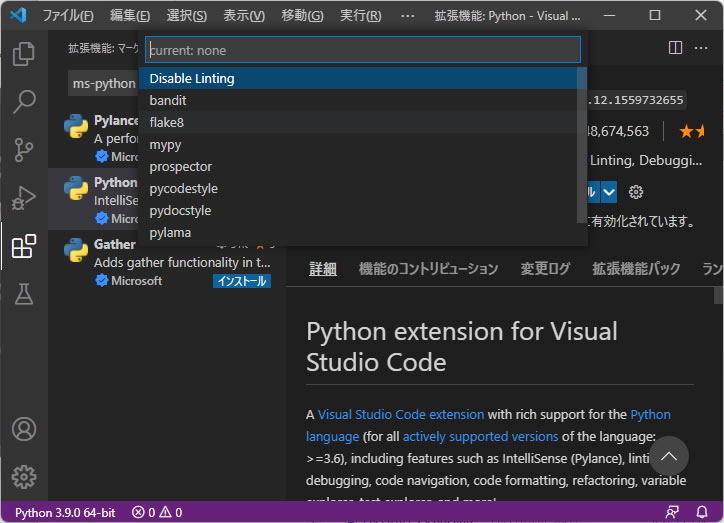
Task: Open the Testing flask icon
Action: point(23,293)
